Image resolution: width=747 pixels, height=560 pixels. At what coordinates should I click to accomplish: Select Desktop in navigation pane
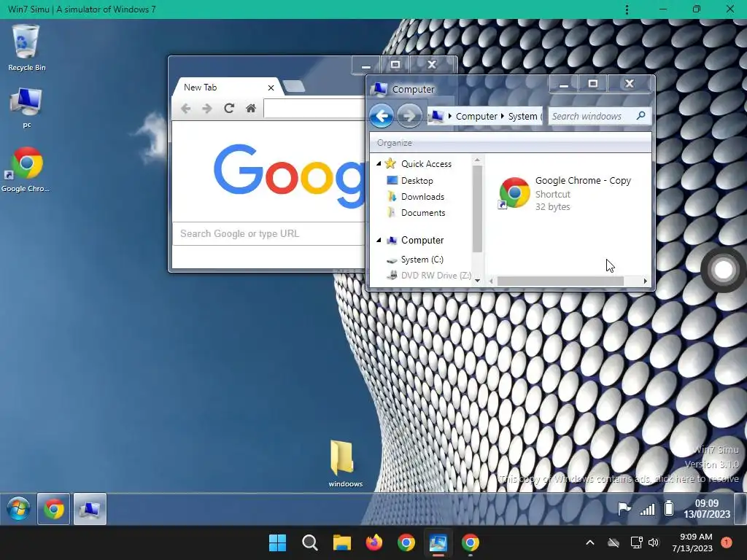point(417,181)
